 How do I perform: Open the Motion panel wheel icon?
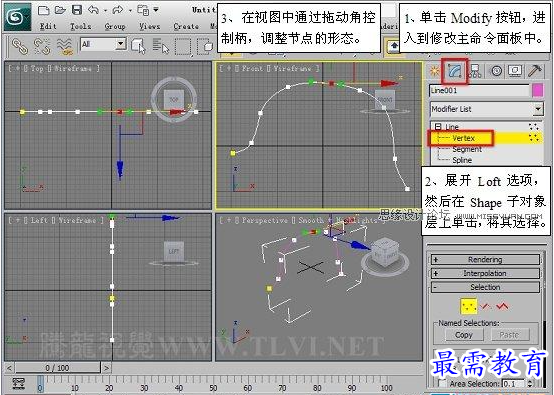496,71
